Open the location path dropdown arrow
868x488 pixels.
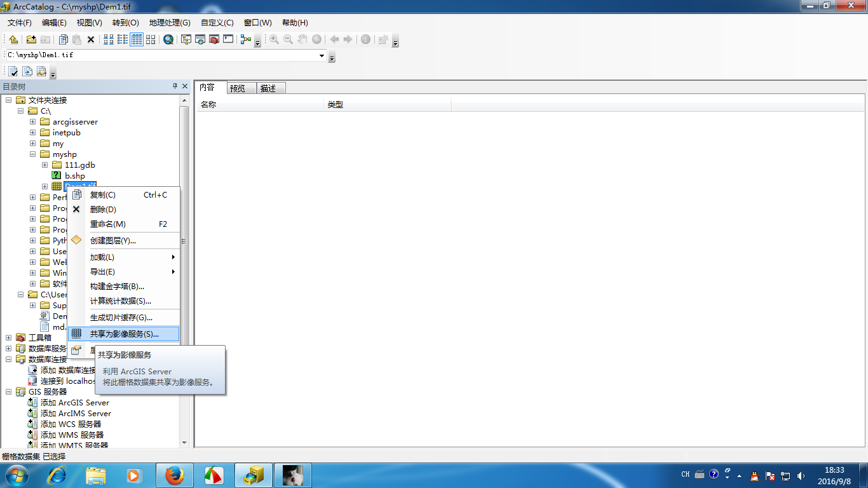click(322, 55)
